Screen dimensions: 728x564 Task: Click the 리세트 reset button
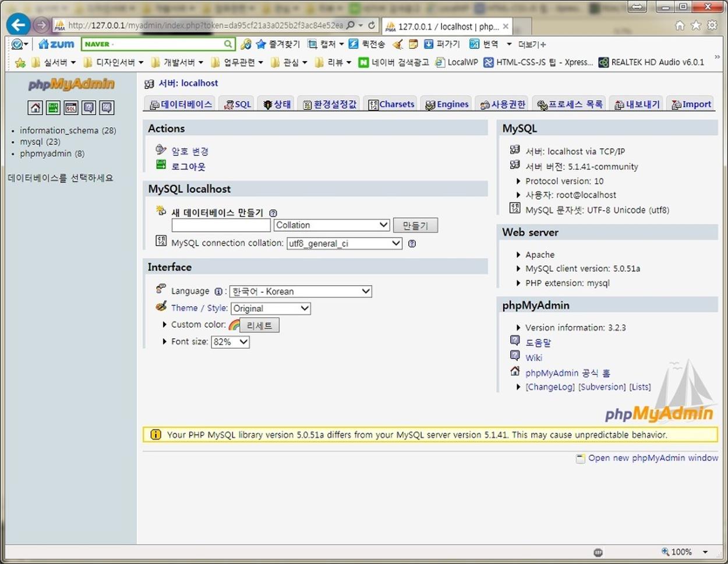tap(259, 325)
